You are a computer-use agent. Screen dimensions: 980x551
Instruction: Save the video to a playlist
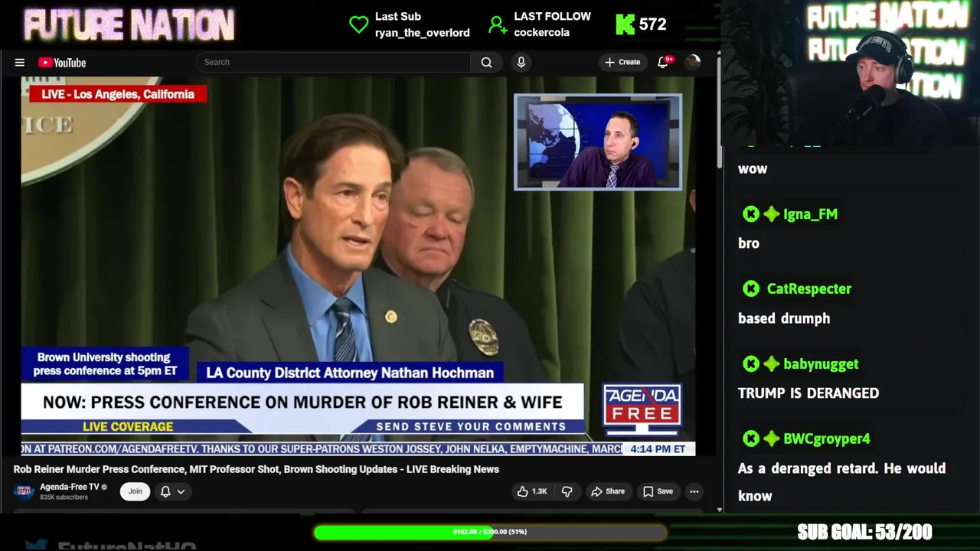pyautogui.click(x=658, y=491)
